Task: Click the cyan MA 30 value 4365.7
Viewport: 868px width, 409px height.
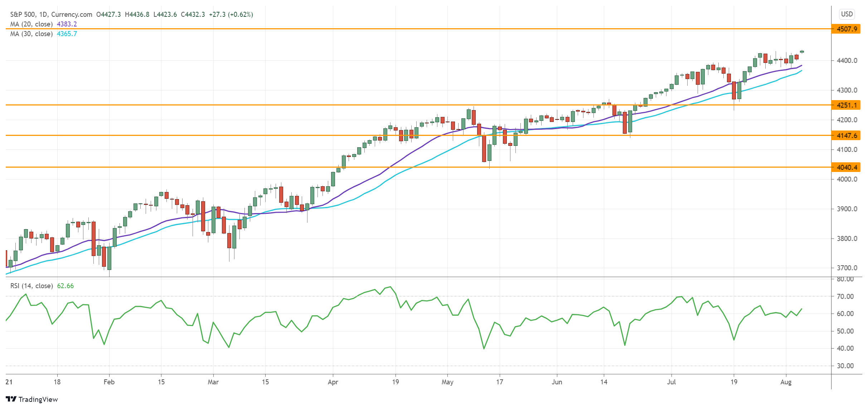Action: [66, 34]
